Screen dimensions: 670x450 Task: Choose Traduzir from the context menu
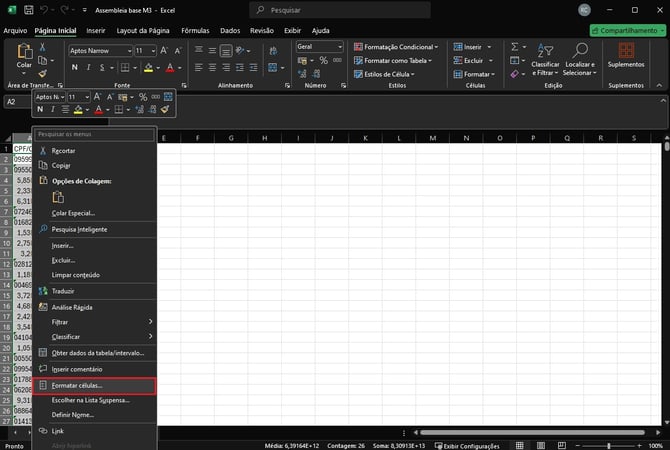pos(63,290)
